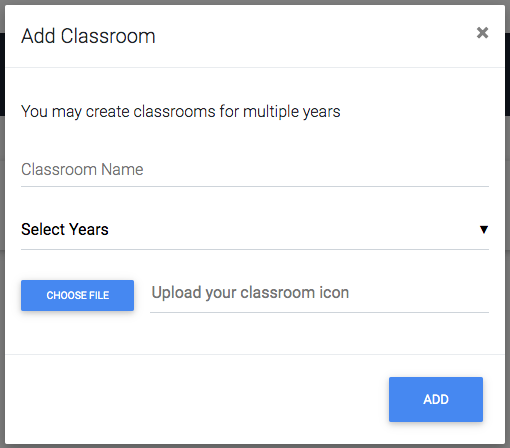Click the gray X in the dialog header
The image size is (510, 448).
[x=482, y=33]
